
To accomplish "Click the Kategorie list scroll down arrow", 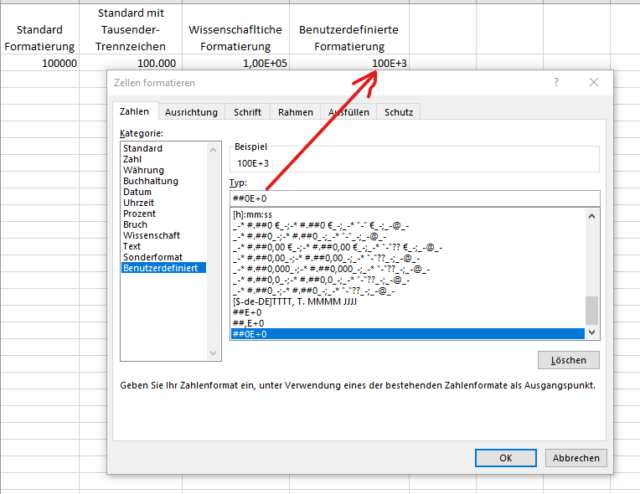I will (x=213, y=353).
